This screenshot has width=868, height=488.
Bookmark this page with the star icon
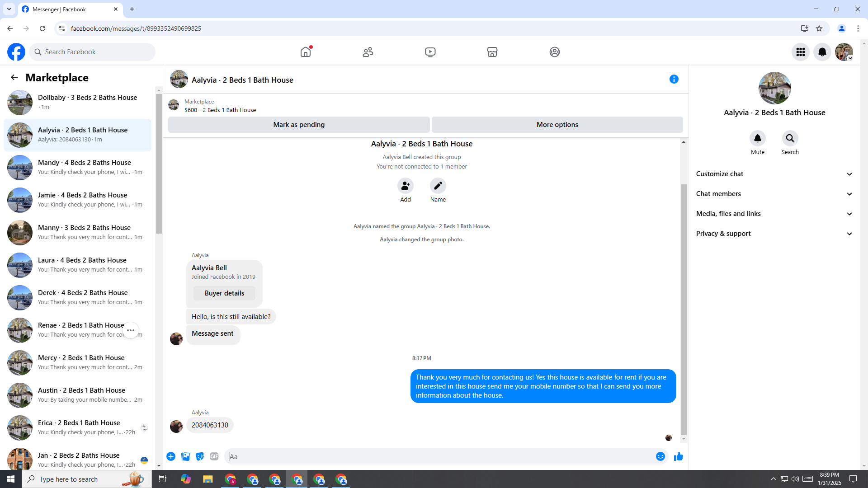(819, 28)
